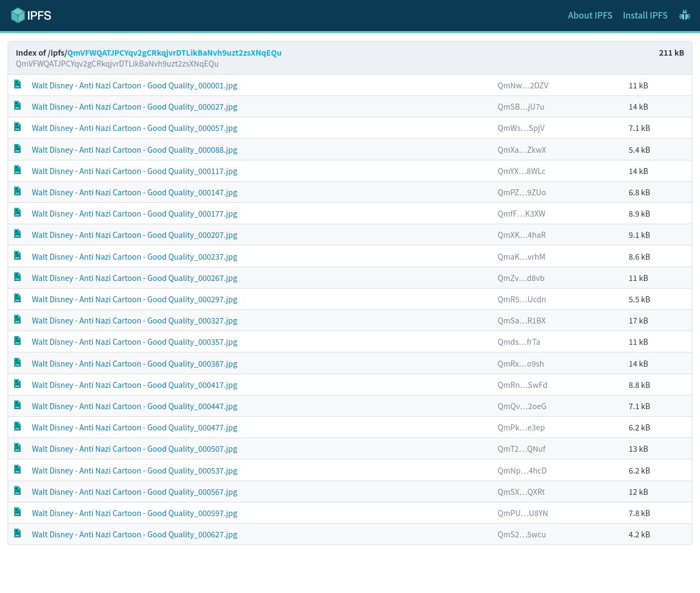The height and width of the screenshot is (593, 700).
Task: Click the JPG file icon for _000237.jpg
Action: 17,256
